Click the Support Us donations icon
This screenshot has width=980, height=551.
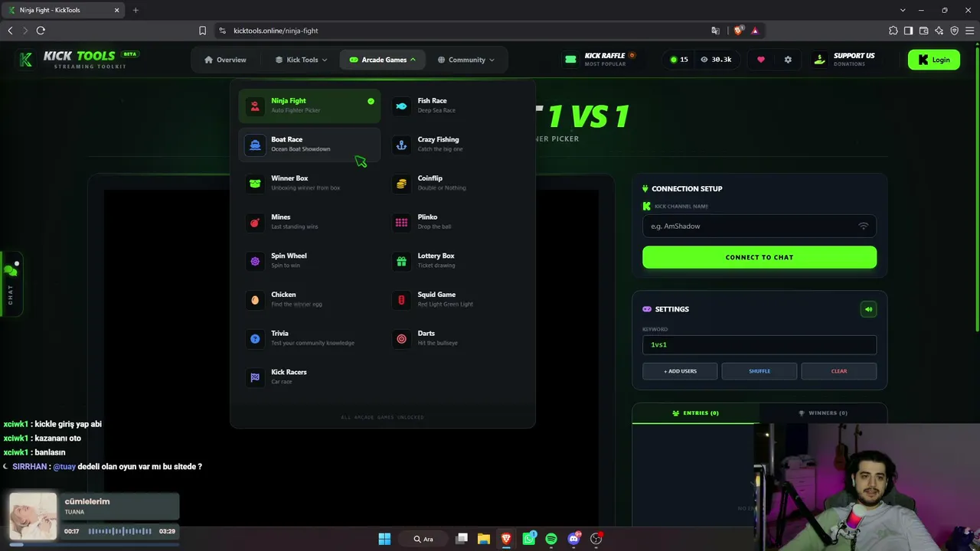(819, 60)
